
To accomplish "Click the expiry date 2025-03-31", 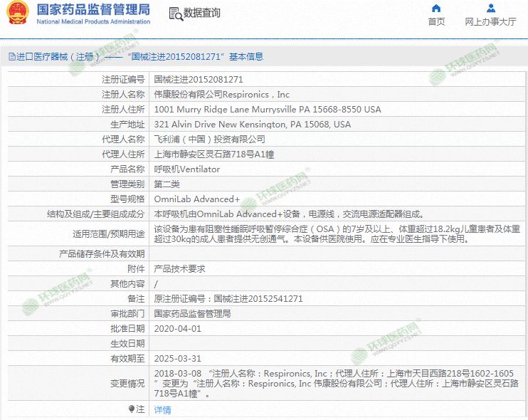I will coord(178,359).
